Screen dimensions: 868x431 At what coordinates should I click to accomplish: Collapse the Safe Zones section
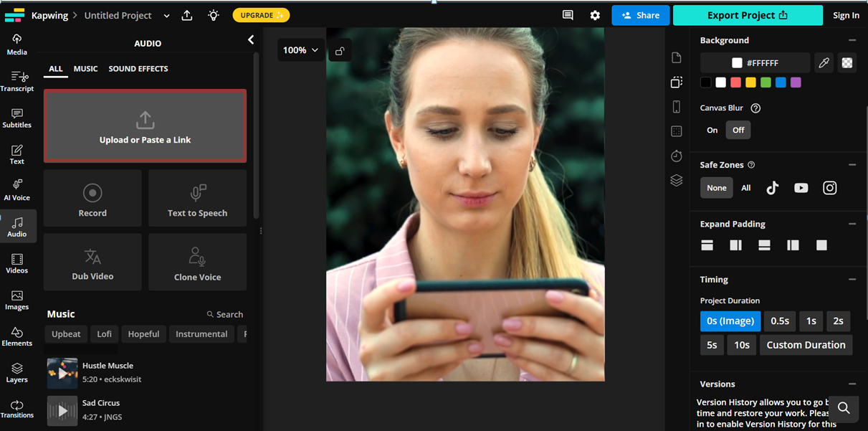852,165
